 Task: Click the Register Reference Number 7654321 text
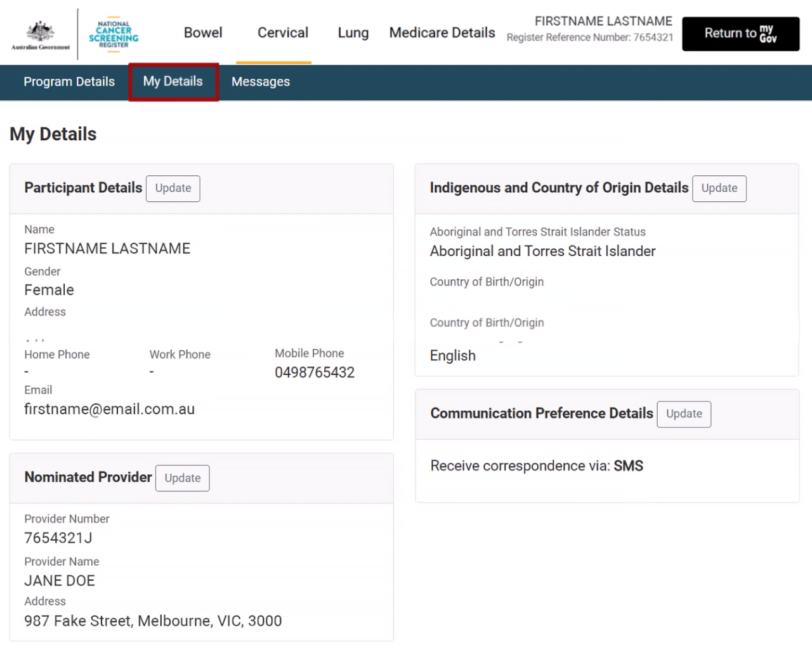point(590,37)
